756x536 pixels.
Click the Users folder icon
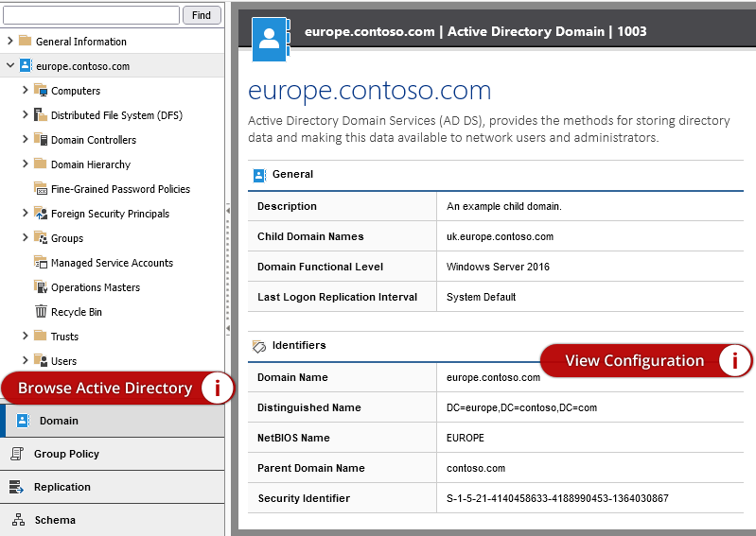(41, 360)
